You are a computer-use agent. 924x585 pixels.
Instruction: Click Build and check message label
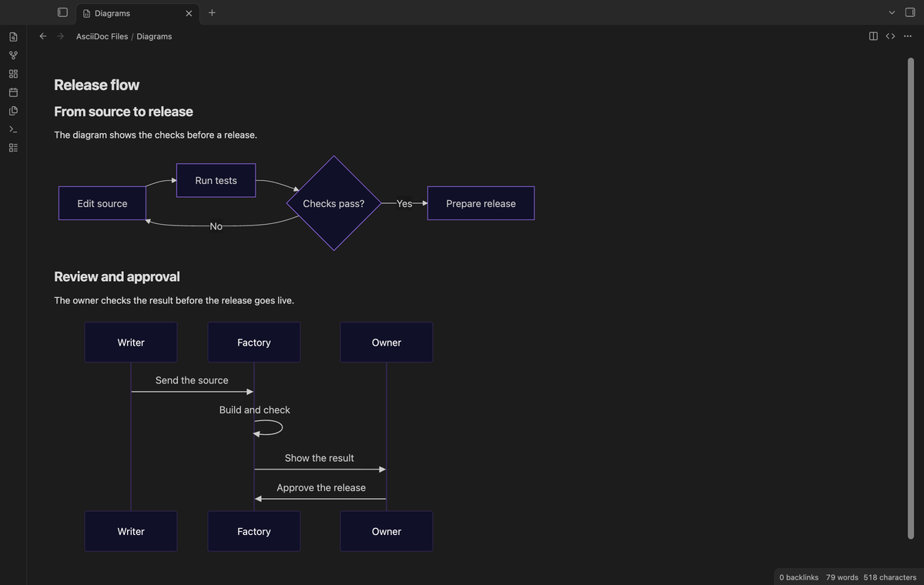click(255, 410)
